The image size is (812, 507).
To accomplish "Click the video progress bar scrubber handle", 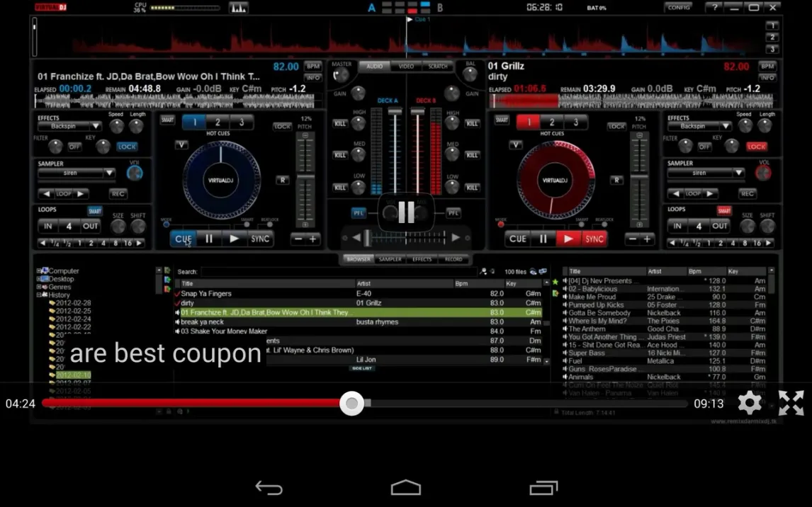I will point(351,403).
